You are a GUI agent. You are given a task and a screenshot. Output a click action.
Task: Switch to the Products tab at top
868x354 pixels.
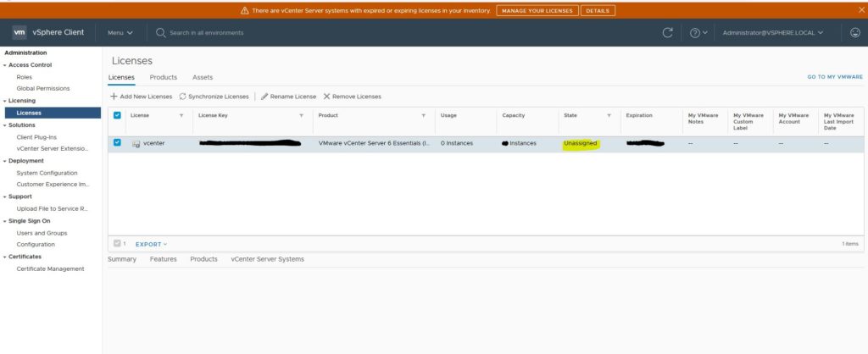(164, 77)
